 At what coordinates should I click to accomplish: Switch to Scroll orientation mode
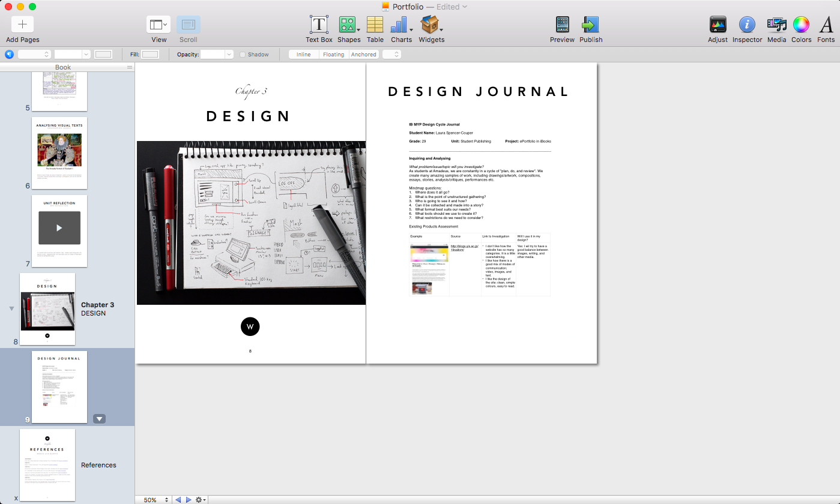pyautogui.click(x=189, y=25)
